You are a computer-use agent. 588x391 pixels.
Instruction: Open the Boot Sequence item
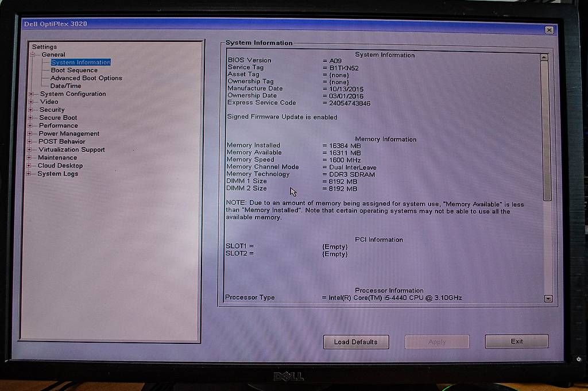[x=74, y=70]
